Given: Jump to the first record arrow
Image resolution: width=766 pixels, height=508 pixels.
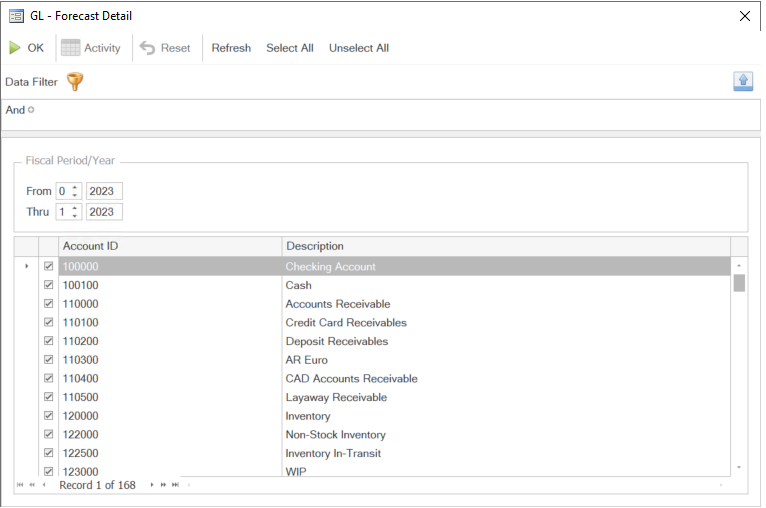Looking at the screenshot, I should click(20, 485).
